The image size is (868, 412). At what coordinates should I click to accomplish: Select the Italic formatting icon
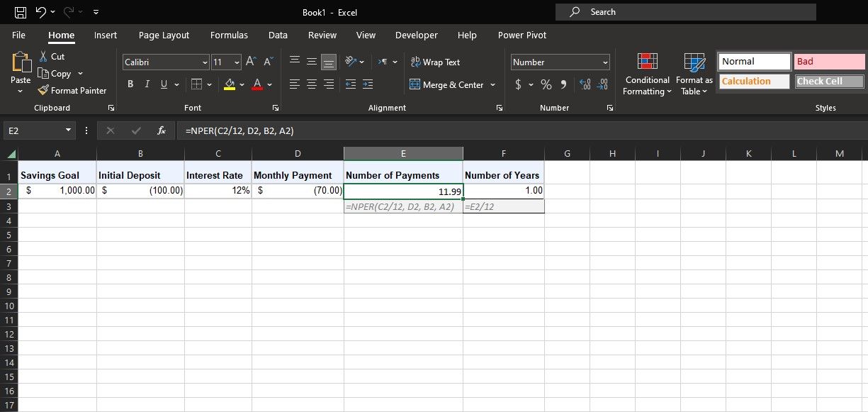pos(148,84)
